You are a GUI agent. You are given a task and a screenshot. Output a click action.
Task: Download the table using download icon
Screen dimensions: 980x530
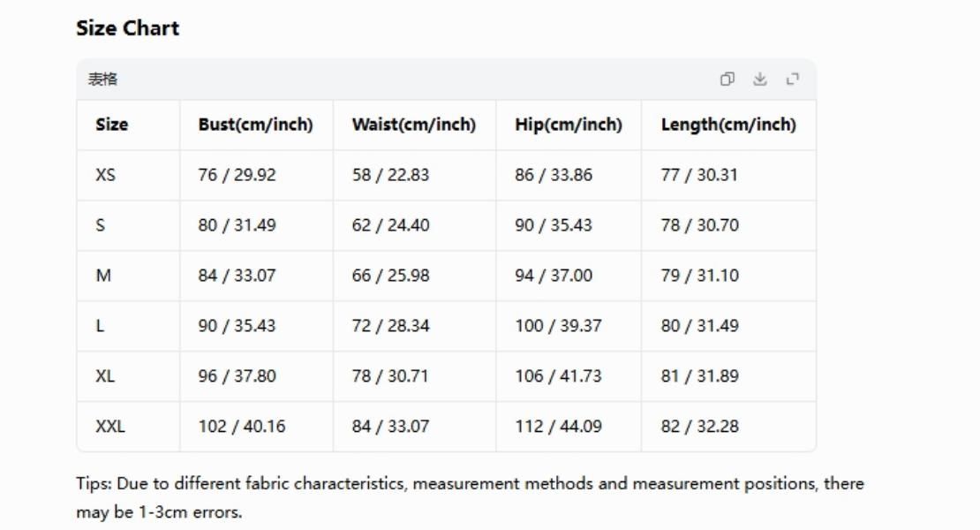coord(759,79)
